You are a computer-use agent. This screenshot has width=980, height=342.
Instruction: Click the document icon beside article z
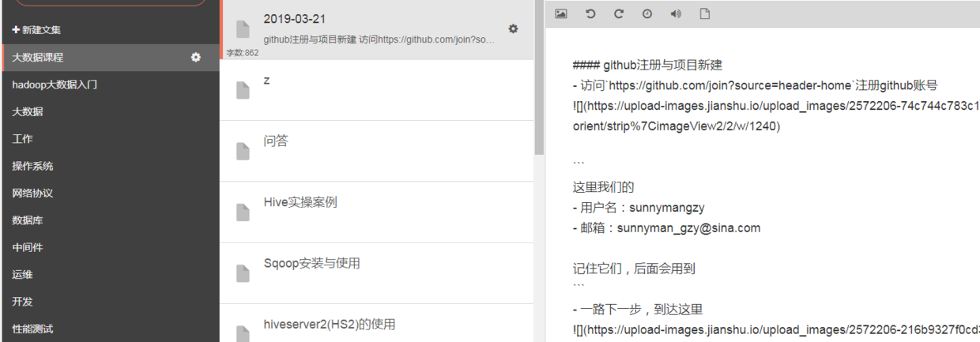click(243, 90)
